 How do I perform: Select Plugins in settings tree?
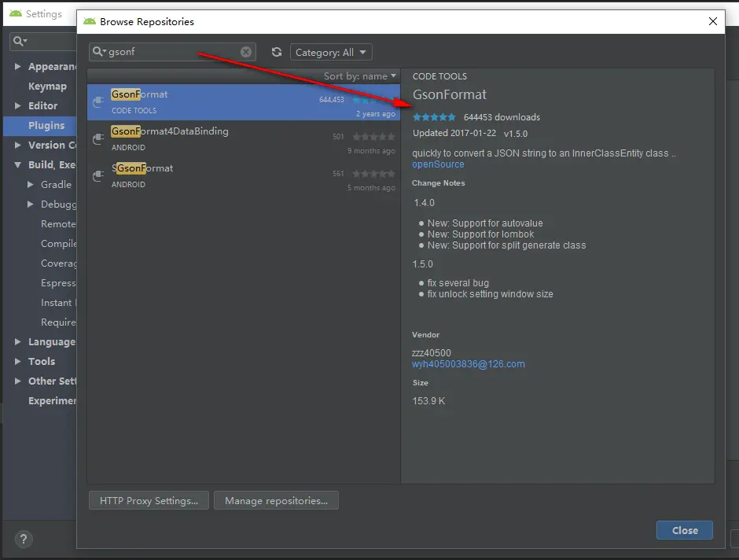(x=40, y=125)
